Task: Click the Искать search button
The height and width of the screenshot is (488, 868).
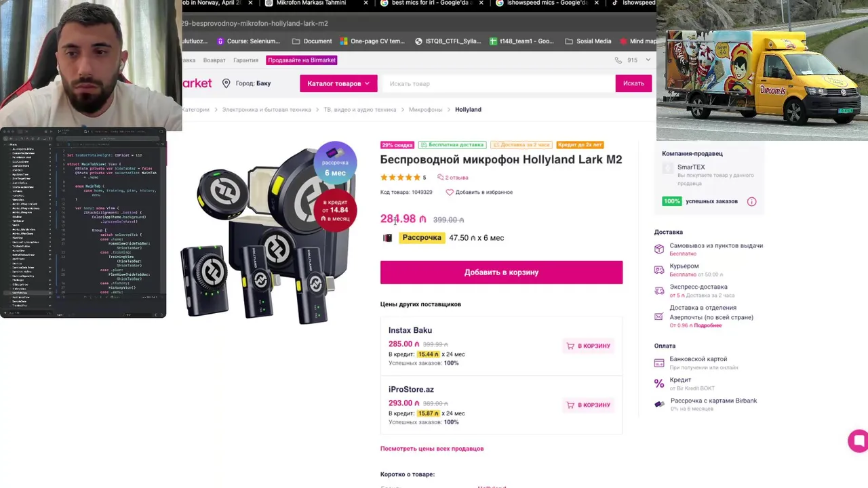Action: (x=633, y=83)
